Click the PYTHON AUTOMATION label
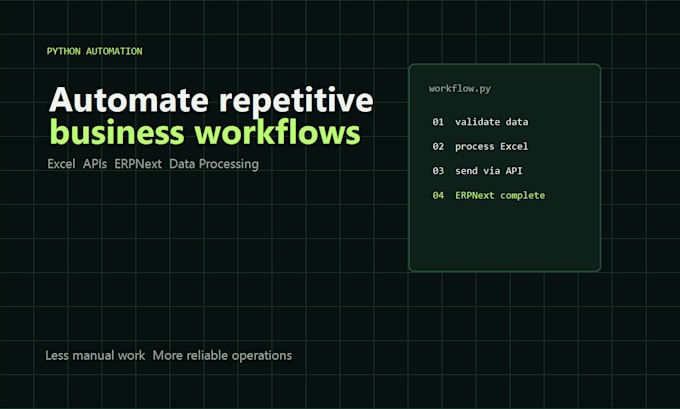This screenshot has width=680, height=409. (95, 51)
